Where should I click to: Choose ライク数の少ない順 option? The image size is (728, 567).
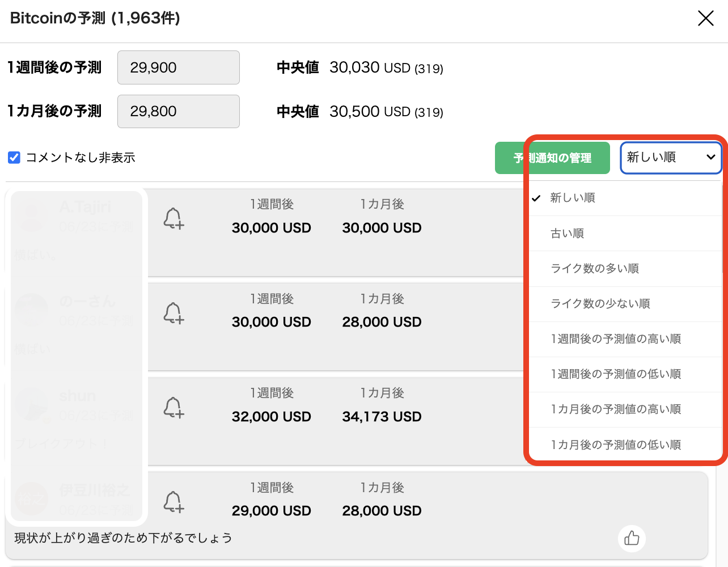click(x=626, y=304)
